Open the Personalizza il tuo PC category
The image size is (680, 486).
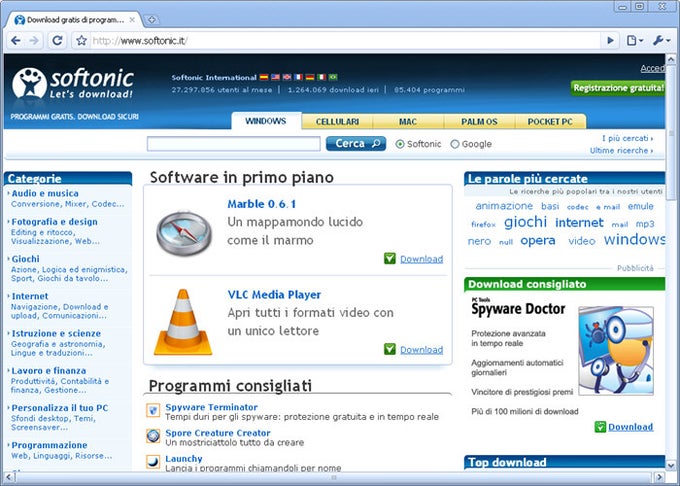click(59, 408)
